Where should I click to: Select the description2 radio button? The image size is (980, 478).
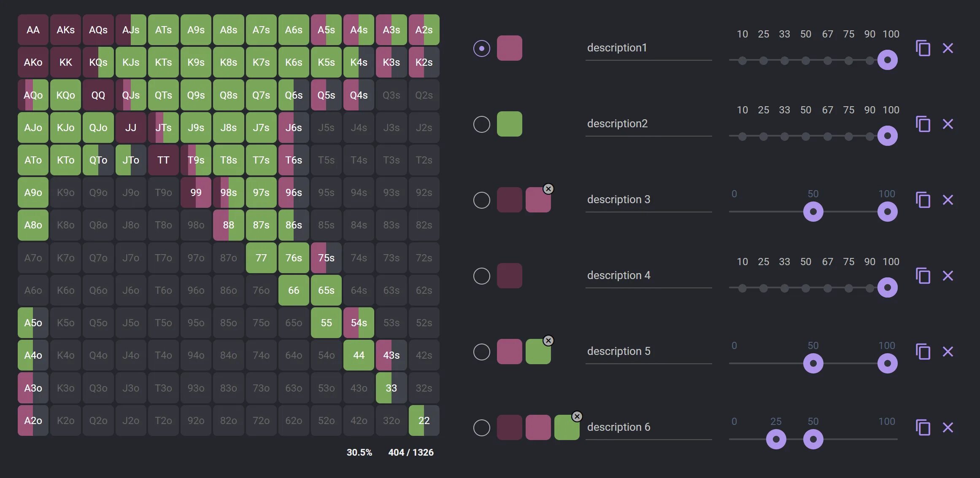coord(481,124)
